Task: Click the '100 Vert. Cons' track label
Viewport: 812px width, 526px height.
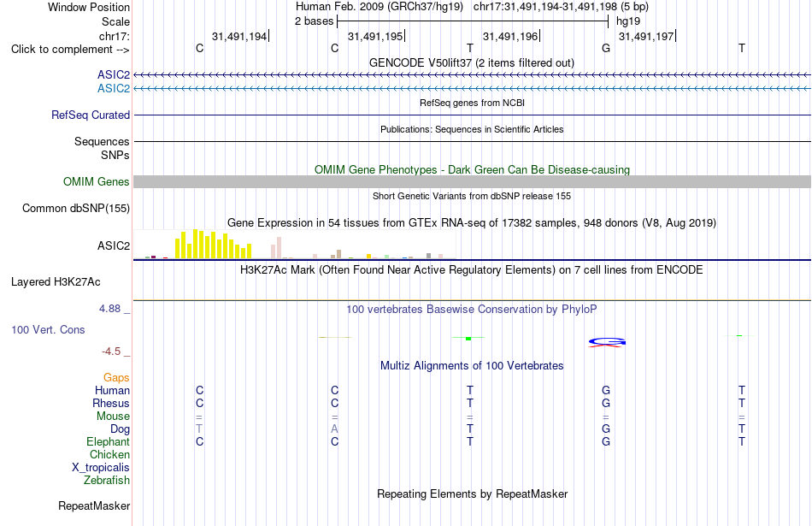Action: pyautogui.click(x=48, y=329)
